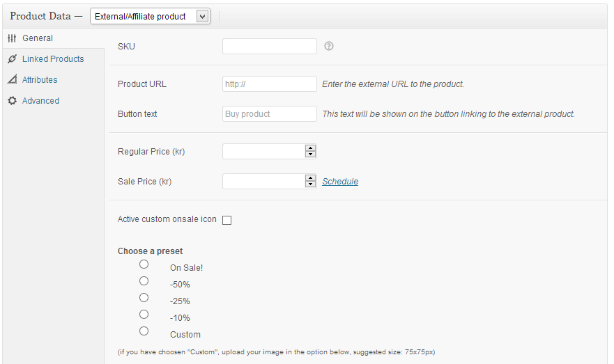Image resolution: width=614 pixels, height=364 pixels.
Task: Pick the -10% preset radio button
Action: (x=144, y=315)
